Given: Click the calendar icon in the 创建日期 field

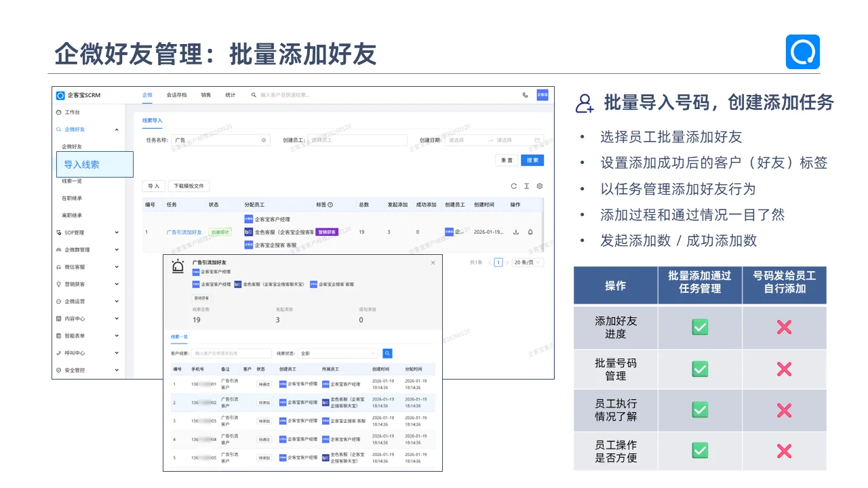Looking at the screenshot, I should pyautogui.click(x=537, y=140).
